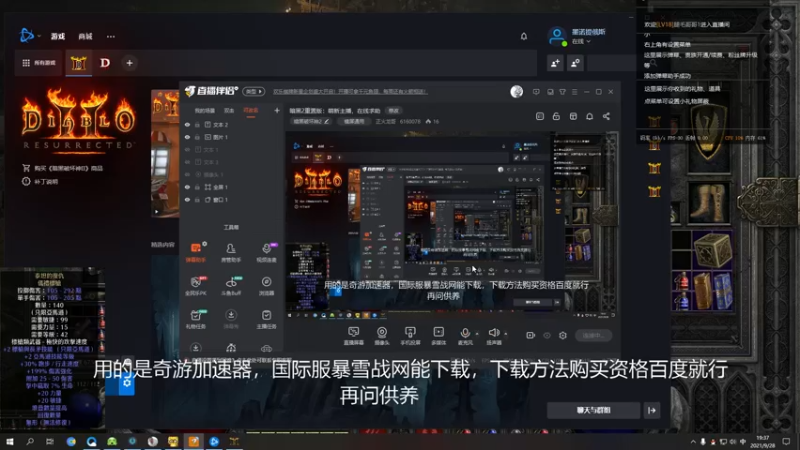Screen dimensions: 800x450
Task: Click the 聊天与群组 chat button
Action: click(593, 410)
